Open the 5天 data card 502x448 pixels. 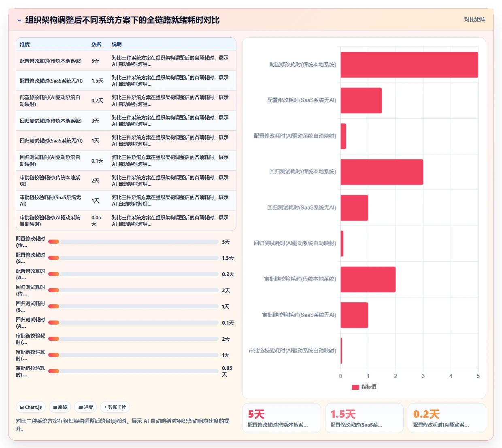coord(281,418)
